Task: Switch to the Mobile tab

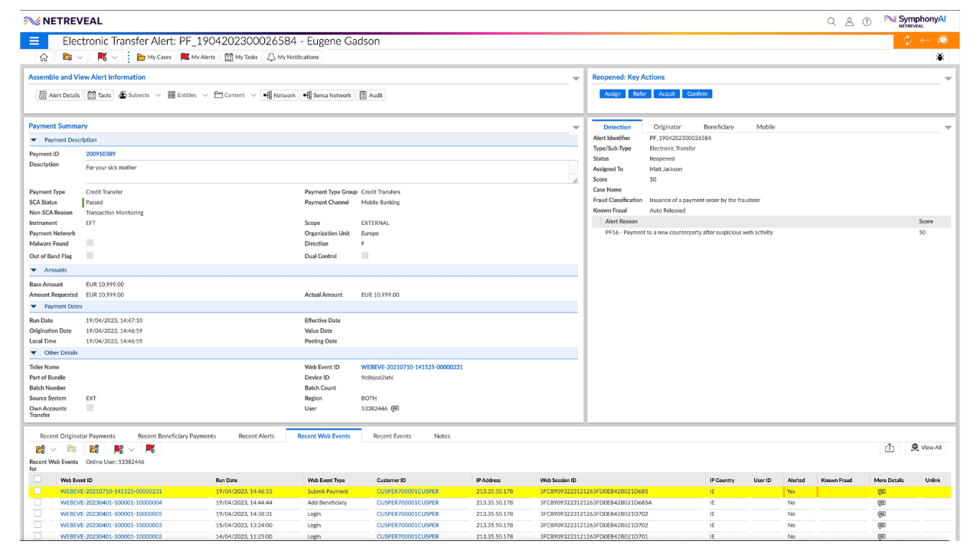Action: (x=766, y=127)
